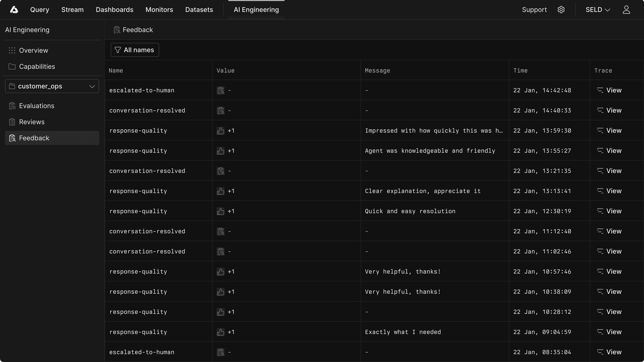The width and height of the screenshot is (644, 362).
Task: Click value icon of the 11:02:46 row
Action: (x=220, y=251)
